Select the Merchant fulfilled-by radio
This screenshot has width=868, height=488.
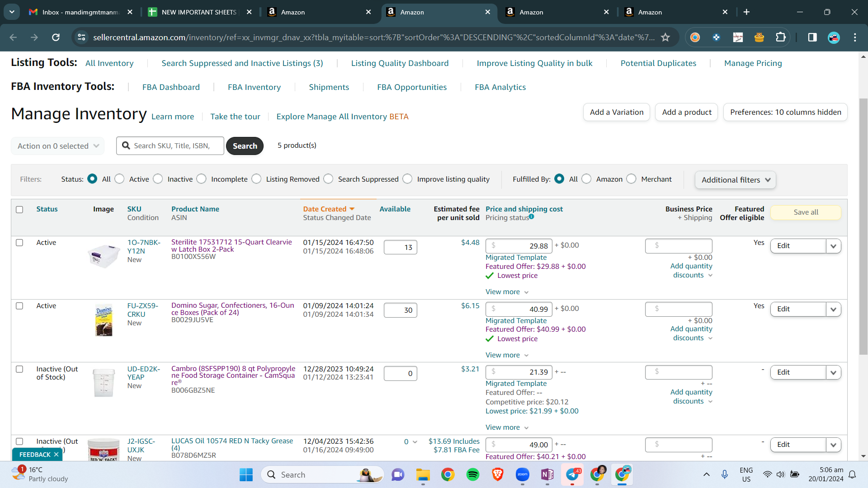[632, 179]
